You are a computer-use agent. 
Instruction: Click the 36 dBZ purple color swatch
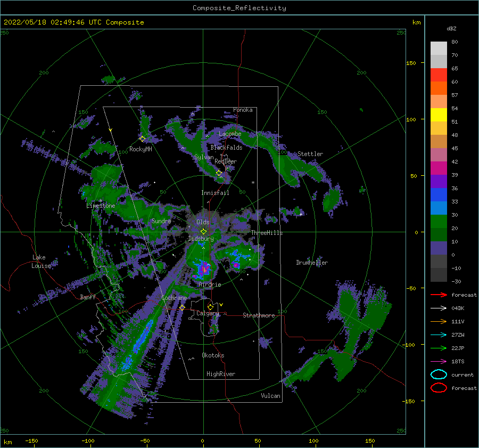pos(439,181)
